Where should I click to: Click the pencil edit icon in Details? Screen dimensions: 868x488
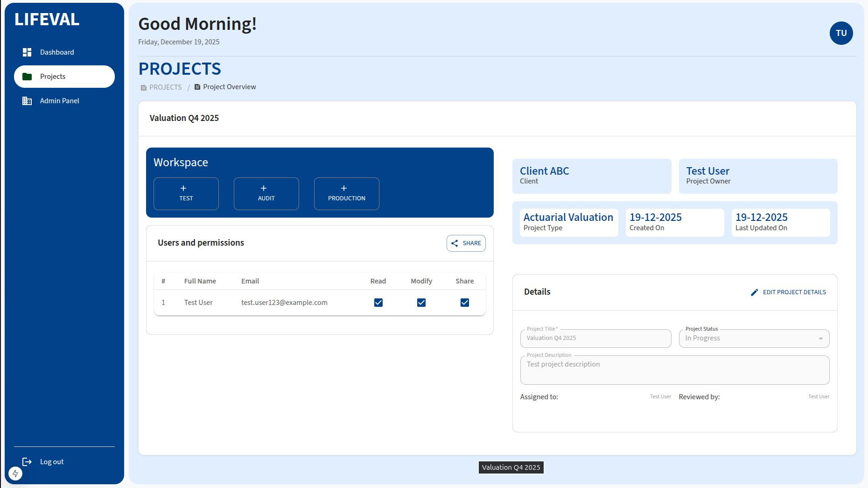(x=754, y=292)
